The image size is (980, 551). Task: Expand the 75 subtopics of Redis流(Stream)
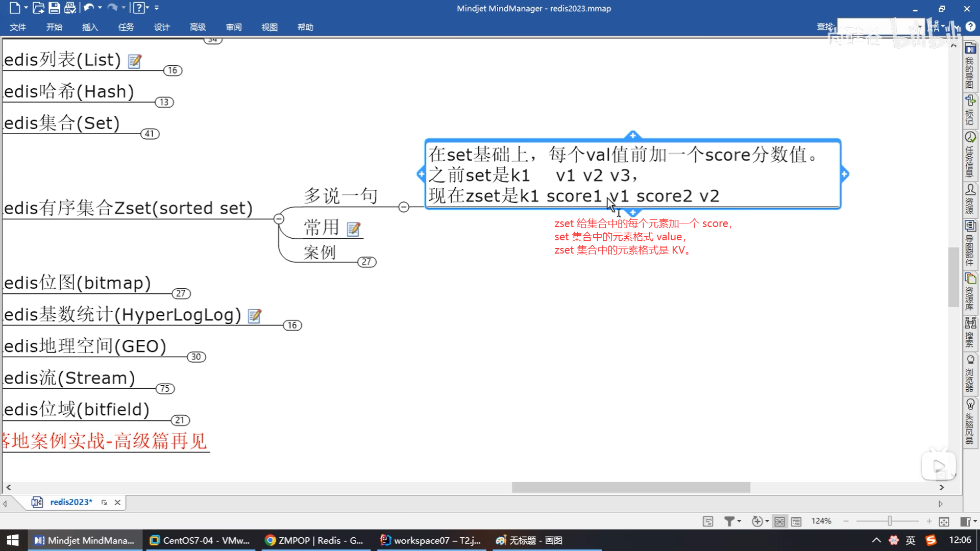pyautogui.click(x=165, y=389)
